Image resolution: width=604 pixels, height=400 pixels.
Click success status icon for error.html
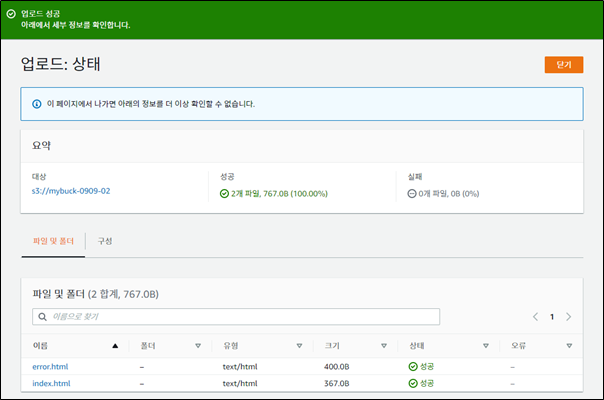pos(413,366)
